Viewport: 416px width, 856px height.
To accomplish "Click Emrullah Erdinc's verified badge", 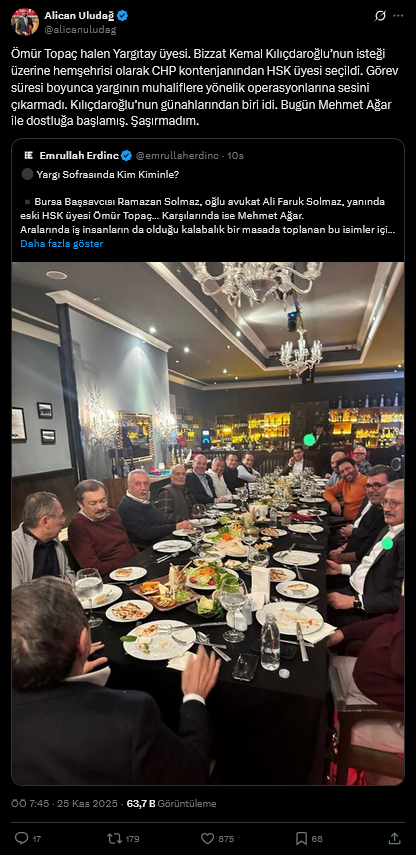I will pyautogui.click(x=127, y=156).
